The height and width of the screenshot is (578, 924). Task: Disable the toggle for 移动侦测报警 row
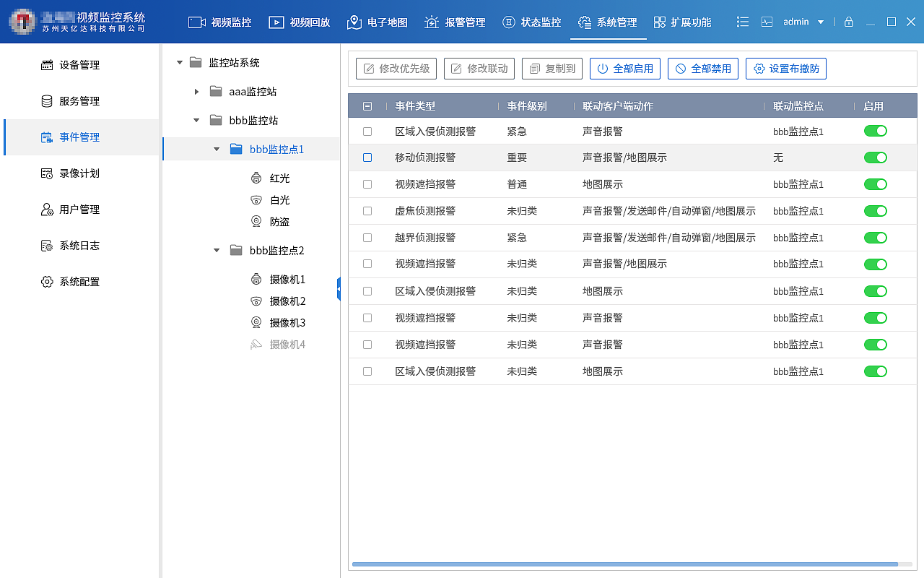pyautogui.click(x=876, y=158)
